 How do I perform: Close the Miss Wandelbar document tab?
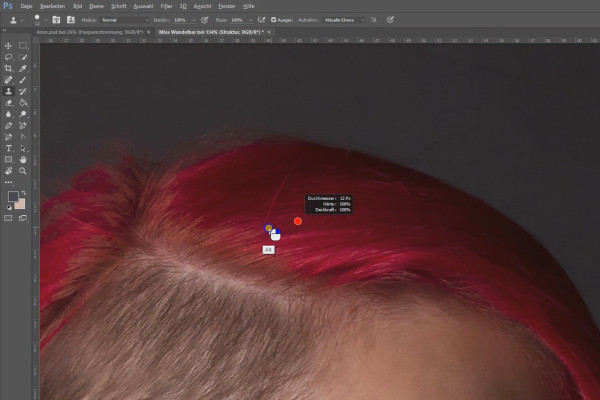coord(269,32)
